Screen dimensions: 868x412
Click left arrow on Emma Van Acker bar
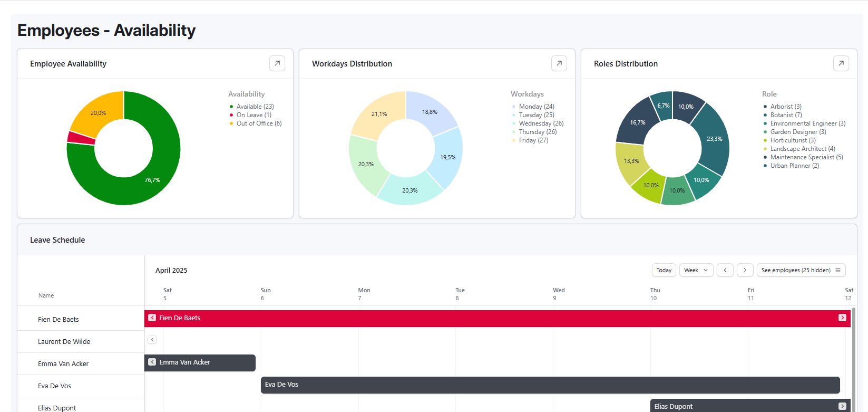click(152, 362)
